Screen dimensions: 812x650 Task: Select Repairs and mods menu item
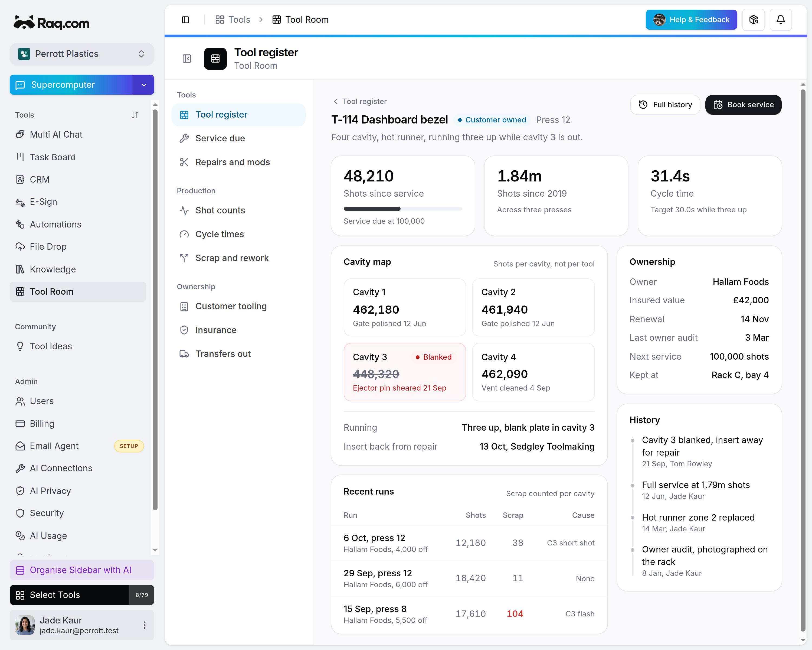[238, 162]
